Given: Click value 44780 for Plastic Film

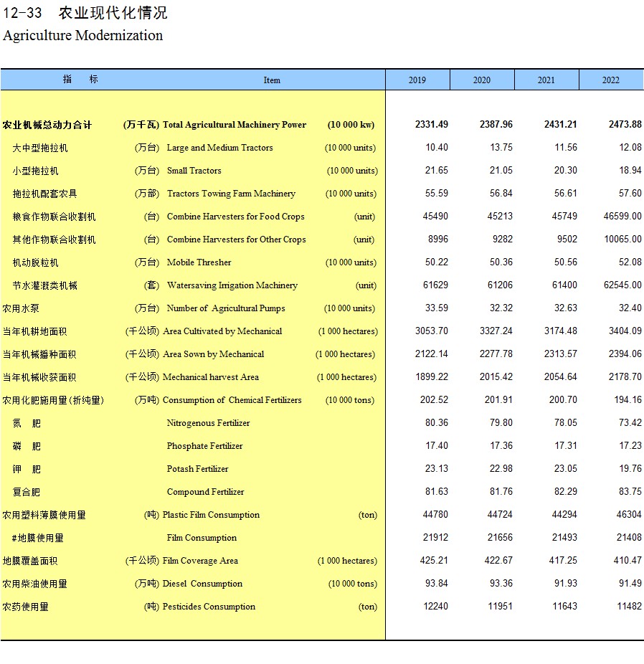Looking at the screenshot, I should [x=436, y=515].
